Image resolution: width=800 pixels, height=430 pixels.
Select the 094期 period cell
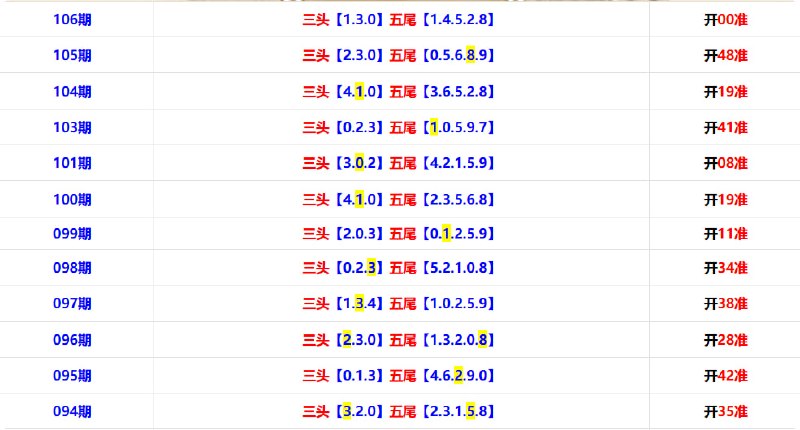[72, 411]
